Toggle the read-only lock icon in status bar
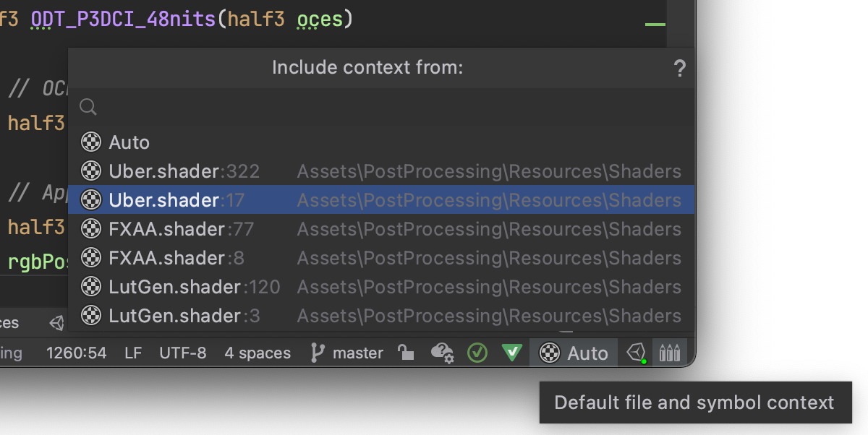This screenshot has width=868, height=435. click(x=407, y=353)
